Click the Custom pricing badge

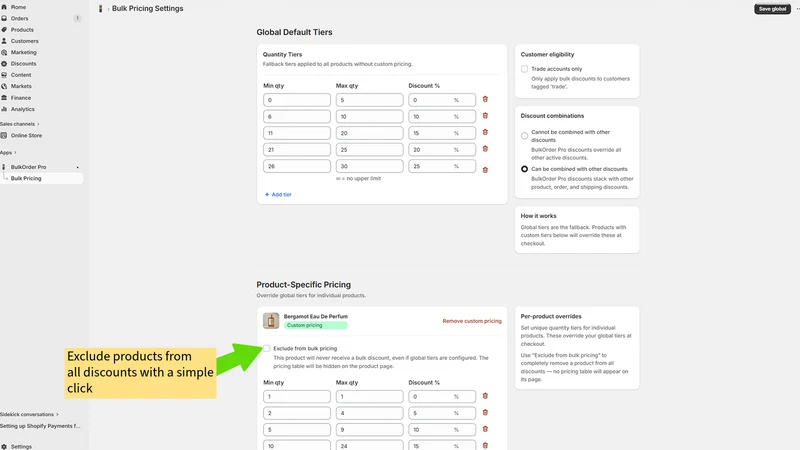(315, 325)
